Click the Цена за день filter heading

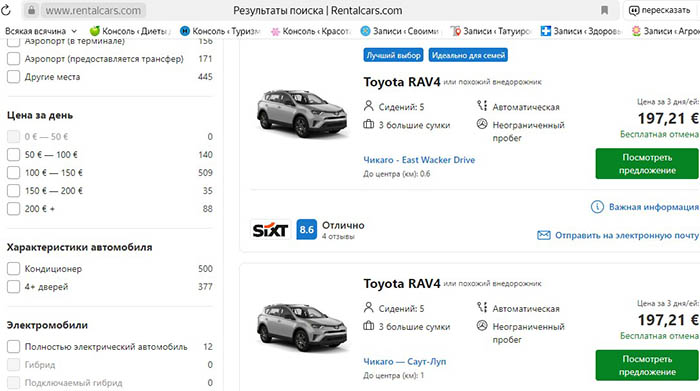(40, 116)
